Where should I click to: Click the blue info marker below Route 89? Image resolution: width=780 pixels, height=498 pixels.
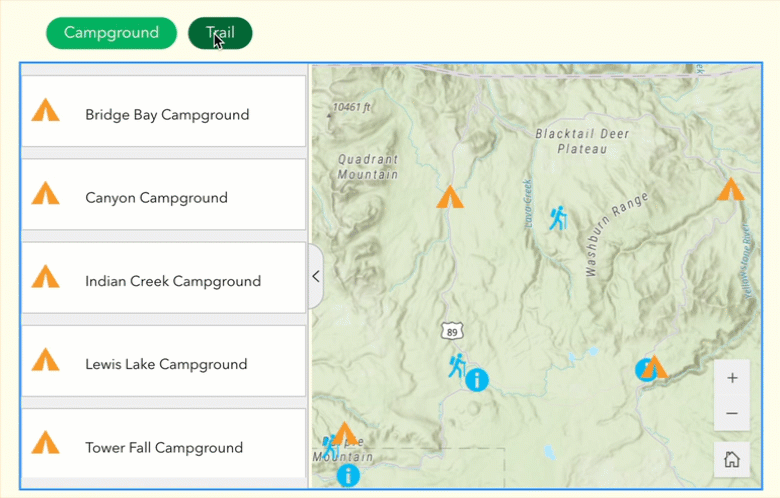click(x=477, y=379)
